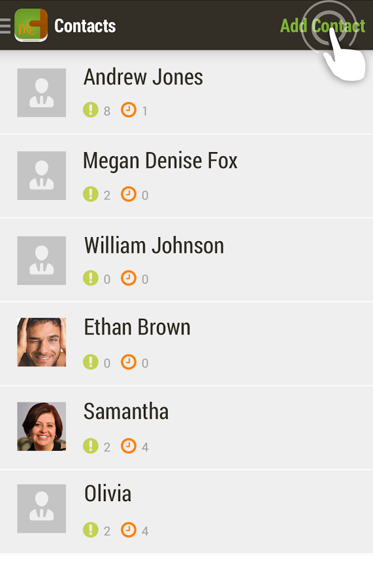Click Samantha's orange clock icon
This screenshot has height=588, width=373.
(129, 446)
